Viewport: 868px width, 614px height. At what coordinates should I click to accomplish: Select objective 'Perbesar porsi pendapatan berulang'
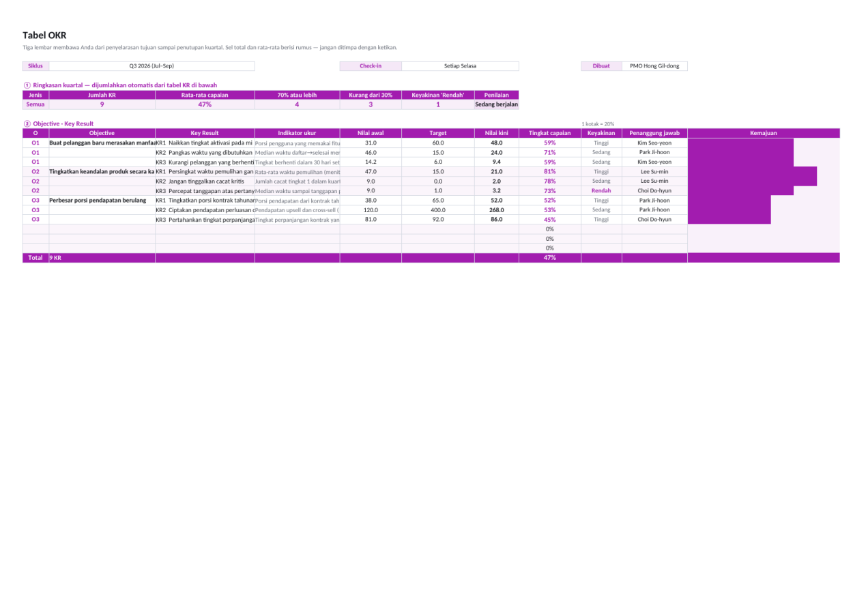click(x=102, y=200)
